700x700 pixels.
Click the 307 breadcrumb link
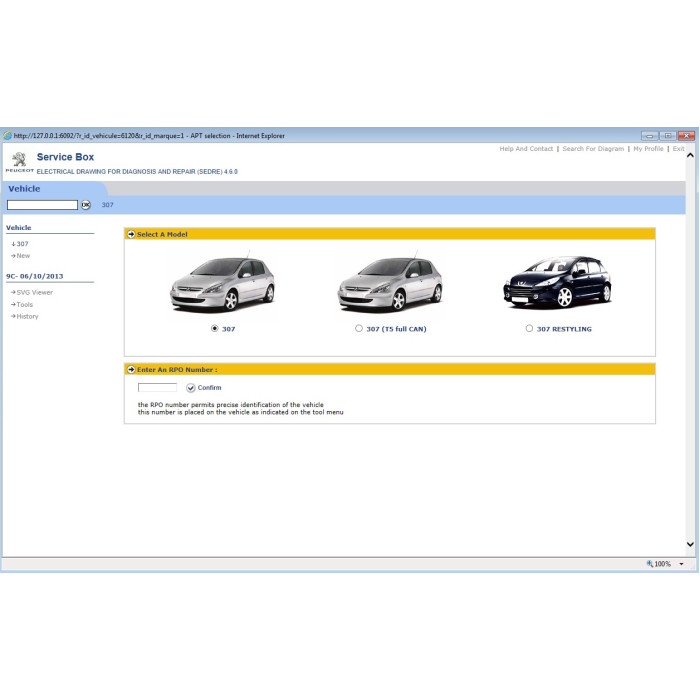(108, 205)
